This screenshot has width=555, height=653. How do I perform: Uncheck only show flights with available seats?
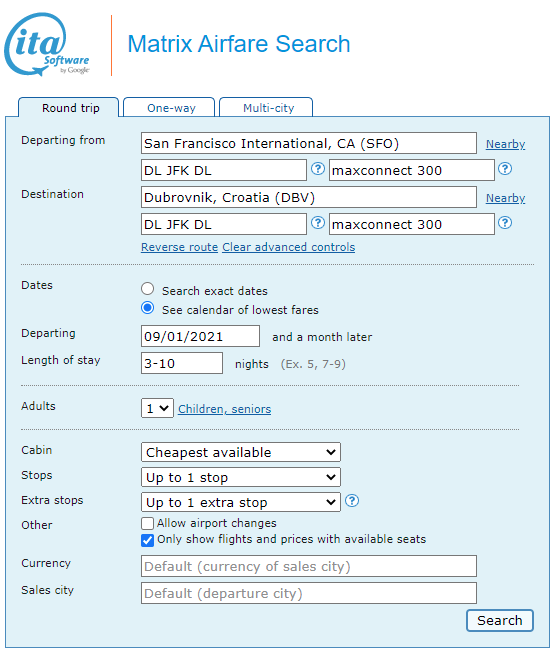pyautogui.click(x=147, y=540)
